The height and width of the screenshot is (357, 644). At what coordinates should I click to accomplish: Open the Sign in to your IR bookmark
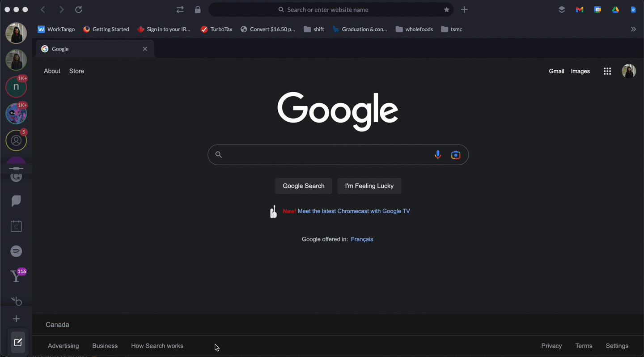pyautogui.click(x=164, y=29)
